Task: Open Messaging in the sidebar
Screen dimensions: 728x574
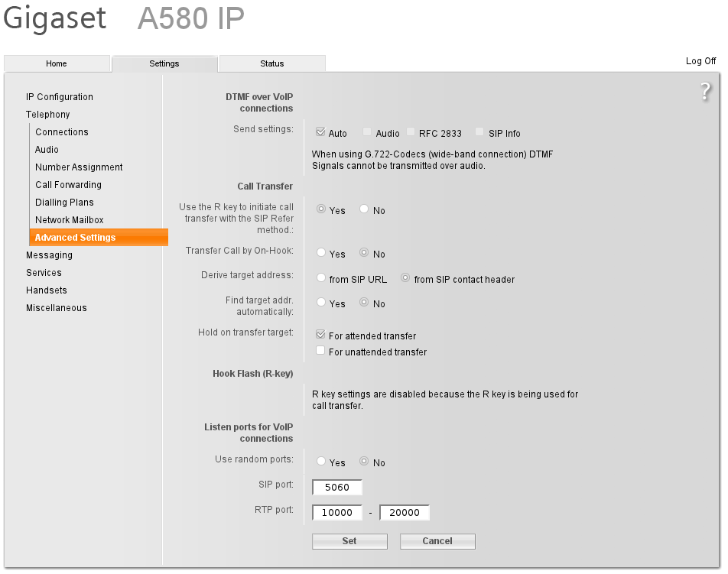Action: (x=49, y=255)
